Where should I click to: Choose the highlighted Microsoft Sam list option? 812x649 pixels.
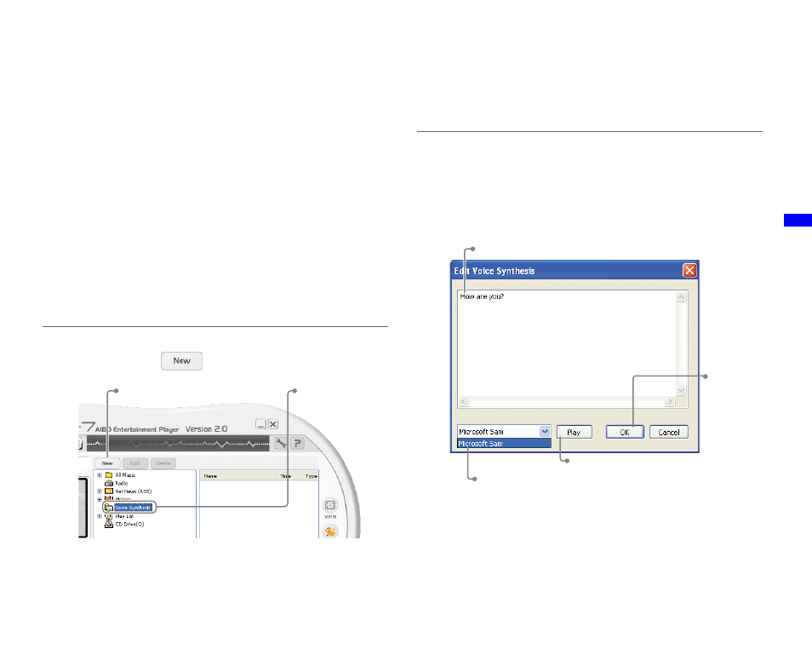[504, 444]
